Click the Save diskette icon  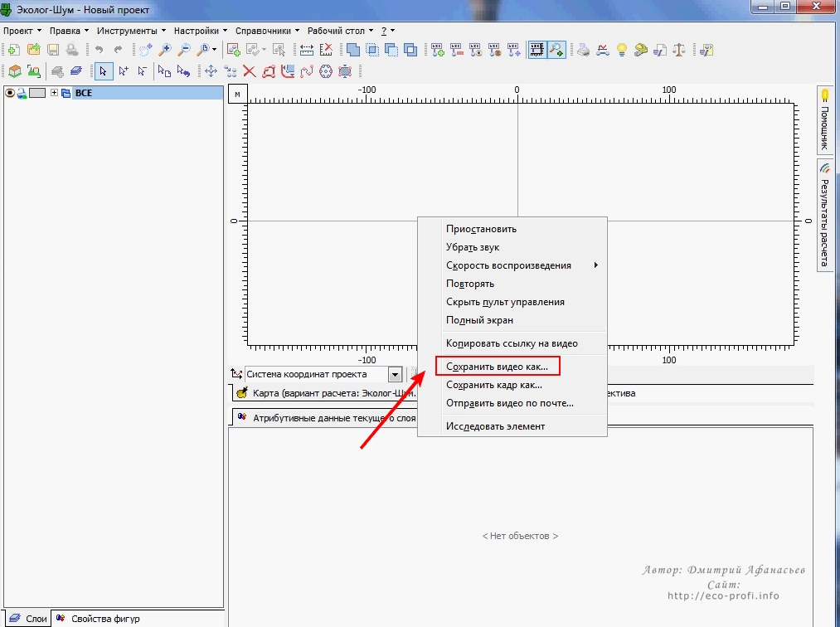(53, 51)
